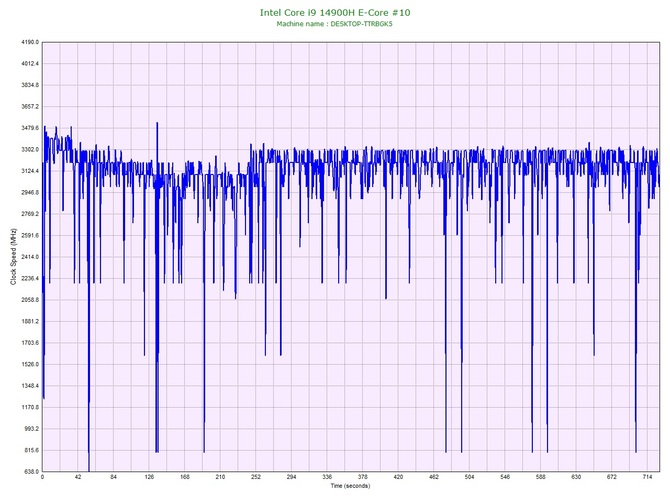The image size is (670, 503).
Task: Click the 504 seconds tick label
Action: pos(469,477)
